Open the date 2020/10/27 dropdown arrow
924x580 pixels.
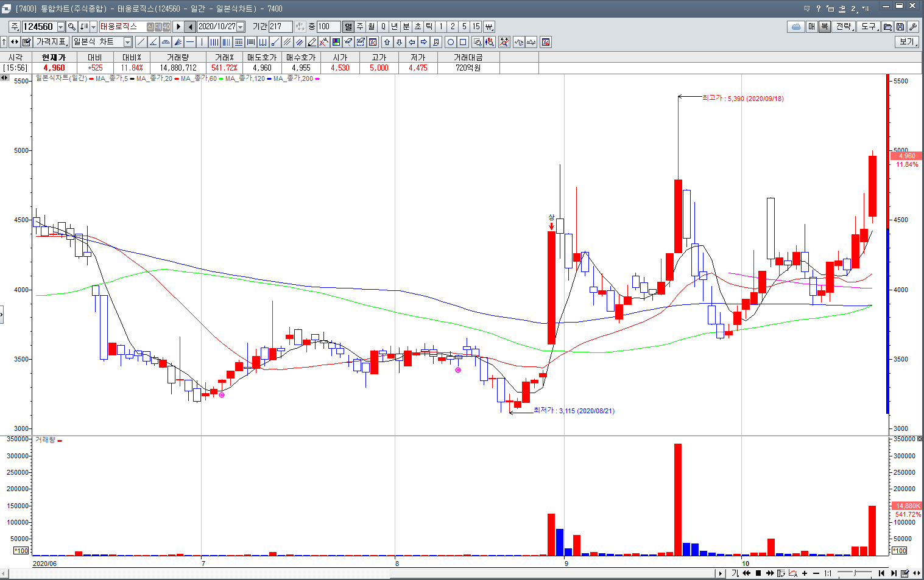click(241, 27)
